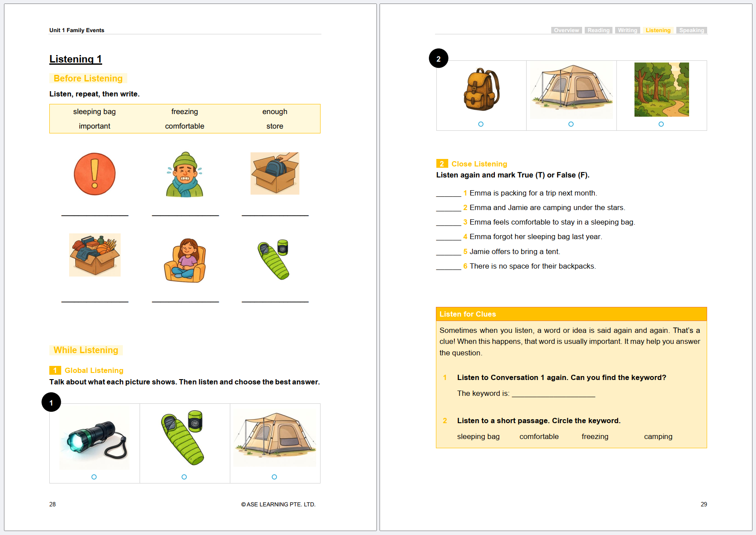Image resolution: width=756 pixels, height=535 pixels.
Task: Open the Writing tab
Action: pos(627,30)
